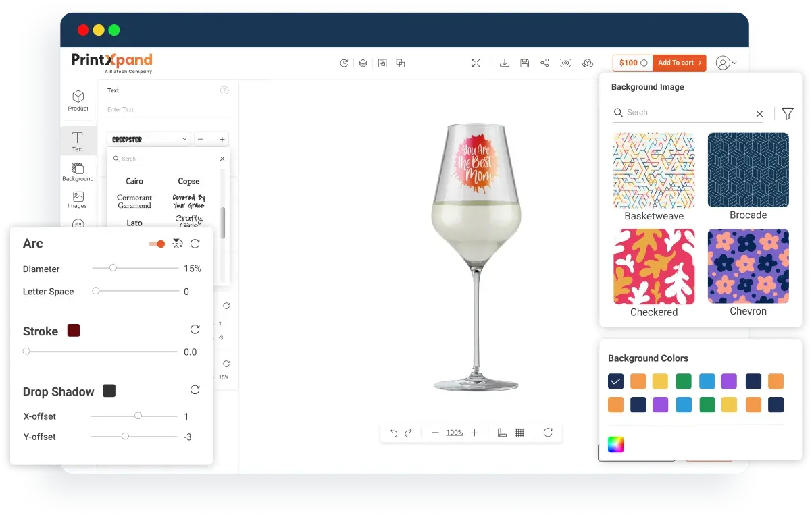Open the Creepster font dropdown

[149, 139]
